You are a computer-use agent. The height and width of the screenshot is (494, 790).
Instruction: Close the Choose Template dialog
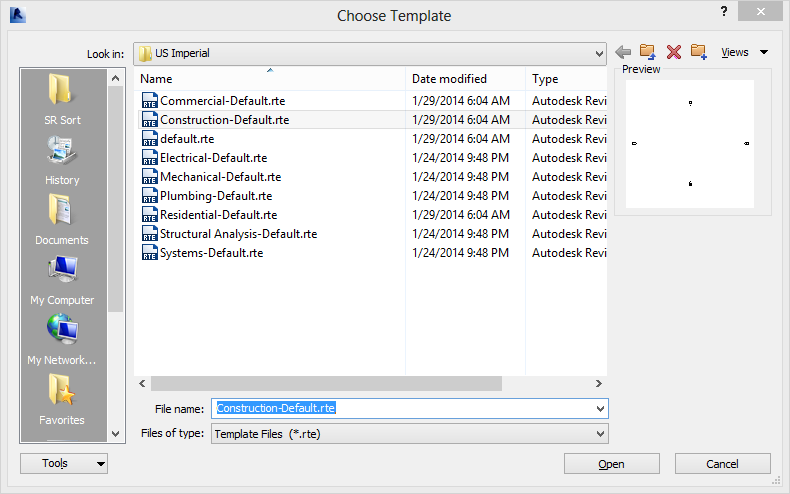point(760,12)
